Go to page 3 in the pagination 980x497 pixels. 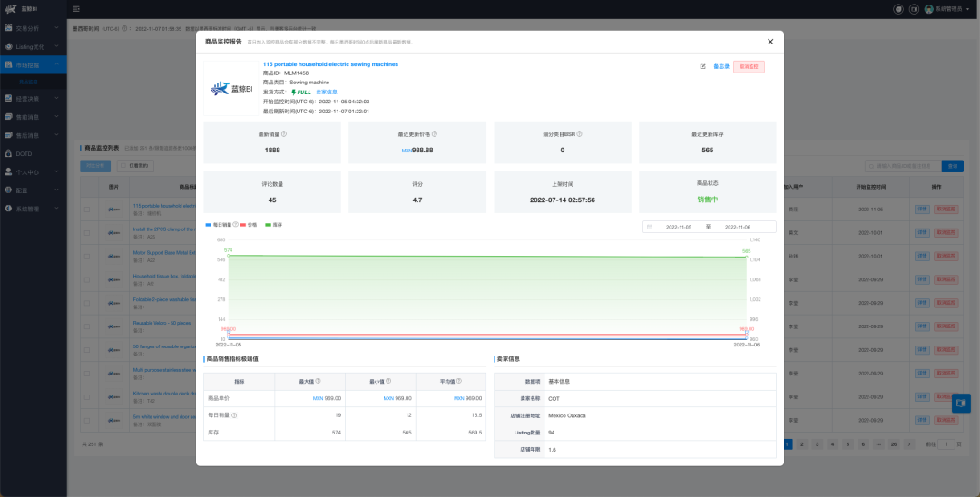point(817,443)
